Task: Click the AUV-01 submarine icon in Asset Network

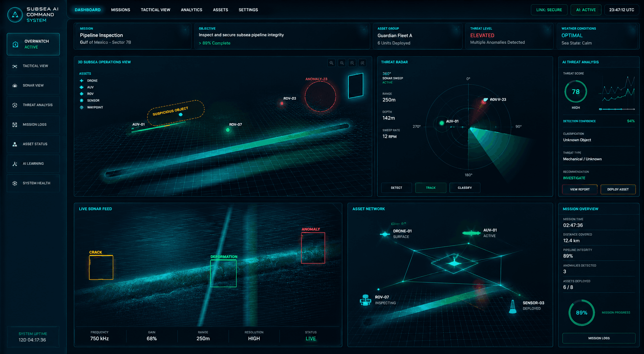Action: (471, 233)
